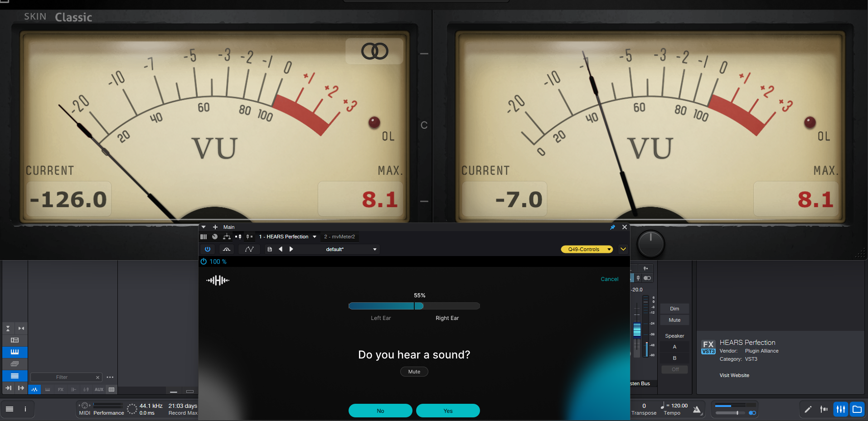Click the Mute button under the question
This screenshot has height=421, width=868.
[414, 372]
